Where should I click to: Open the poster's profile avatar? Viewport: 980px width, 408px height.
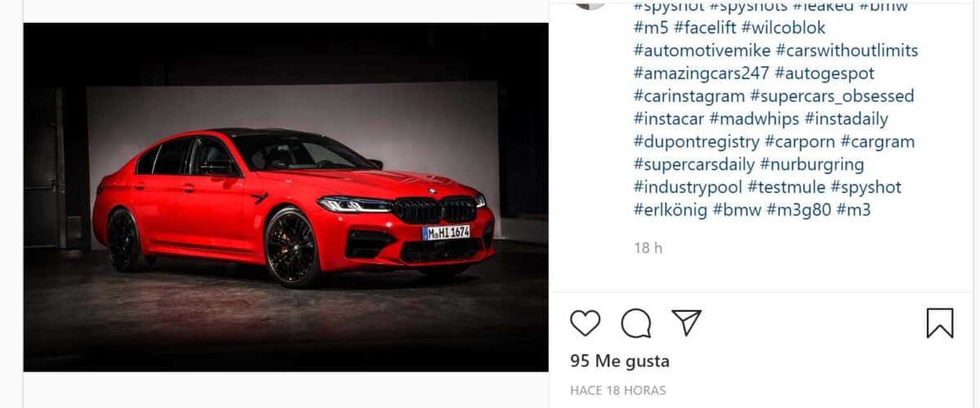(590, 2)
